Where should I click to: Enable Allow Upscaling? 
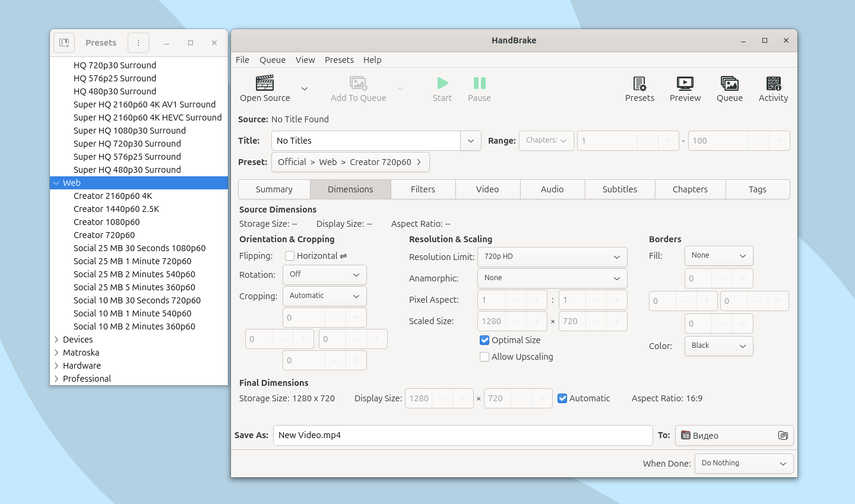(484, 357)
